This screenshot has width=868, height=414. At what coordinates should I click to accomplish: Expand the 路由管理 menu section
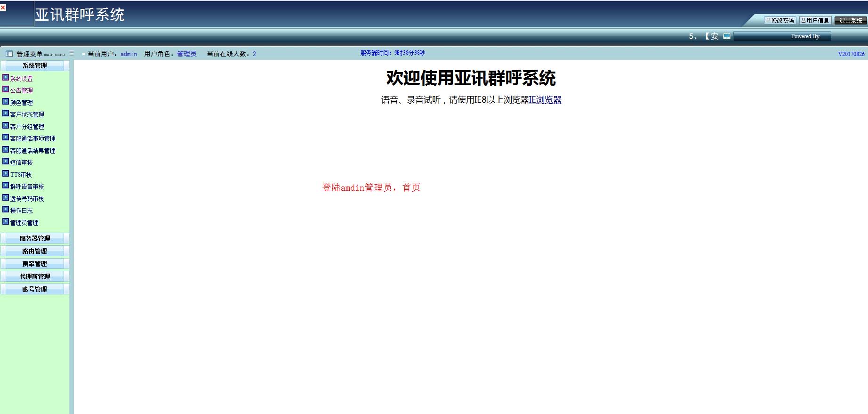click(35, 251)
